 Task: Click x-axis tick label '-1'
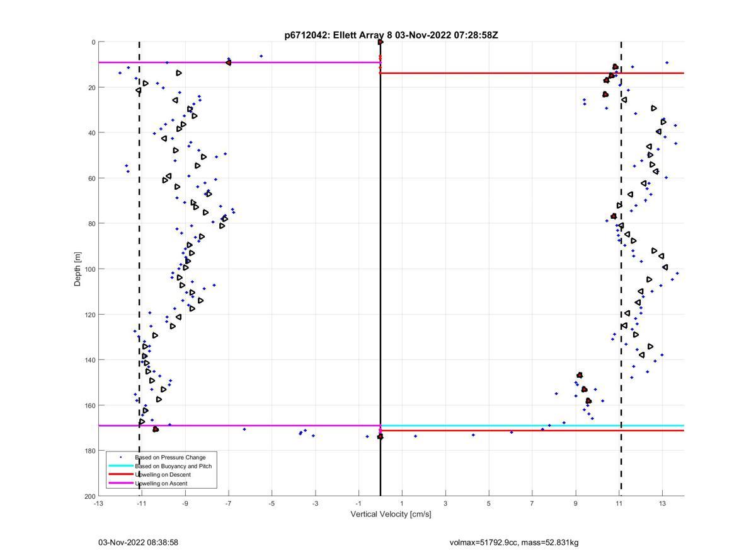coord(359,504)
